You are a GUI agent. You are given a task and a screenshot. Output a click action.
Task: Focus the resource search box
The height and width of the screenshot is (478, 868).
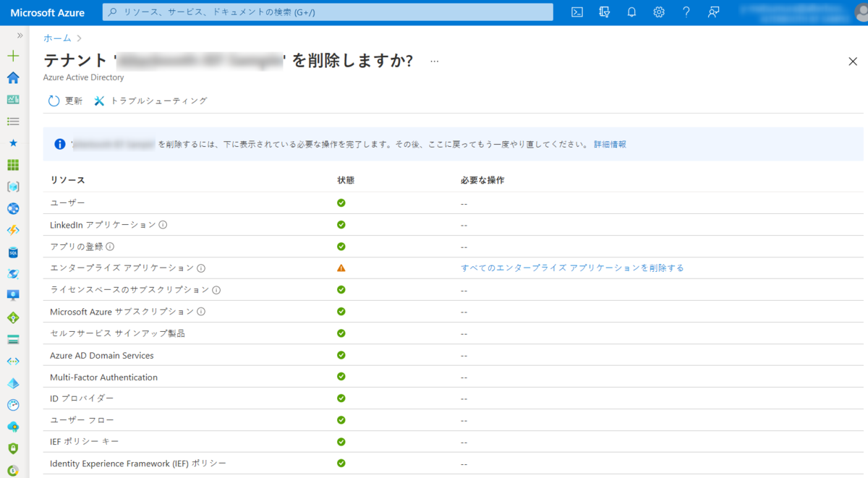[x=328, y=12]
